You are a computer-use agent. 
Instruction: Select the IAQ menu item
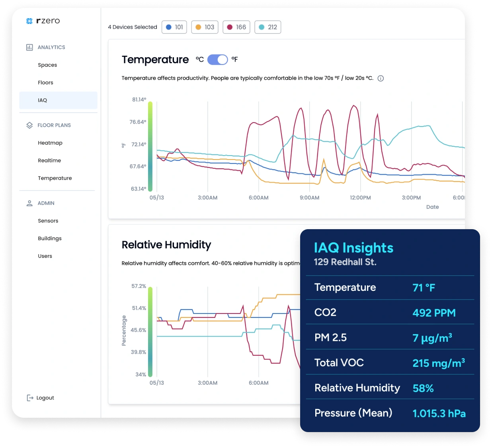[x=43, y=100]
